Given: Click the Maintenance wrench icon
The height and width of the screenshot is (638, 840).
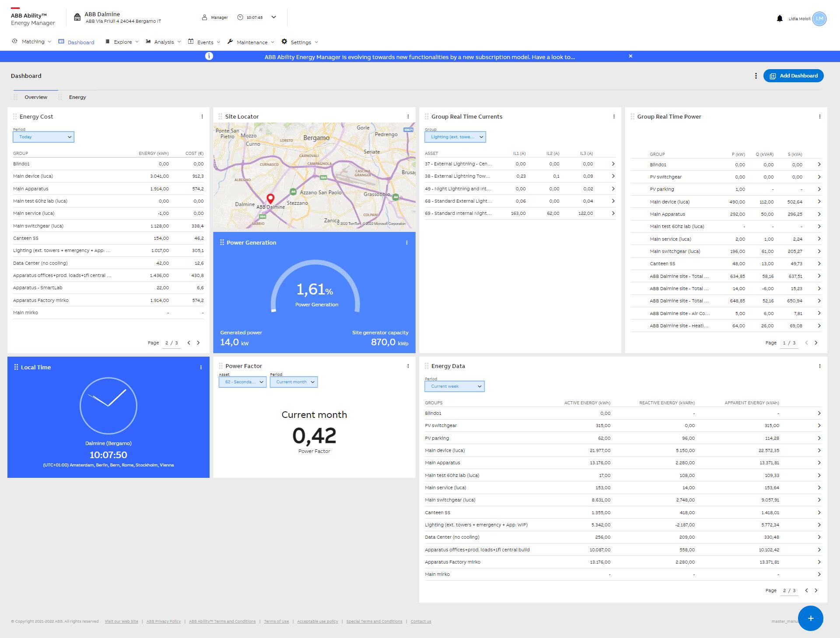Looking at the screenshot, I should 231,42.
